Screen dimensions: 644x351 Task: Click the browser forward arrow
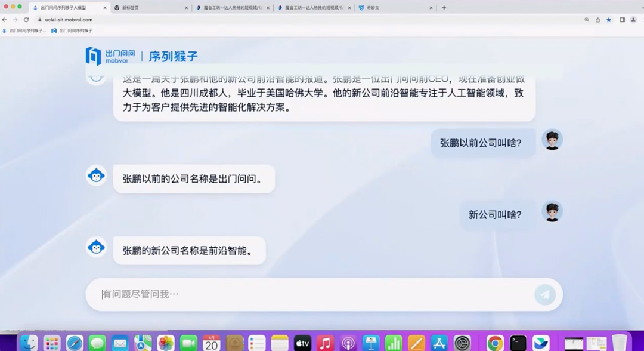(15, 20)
